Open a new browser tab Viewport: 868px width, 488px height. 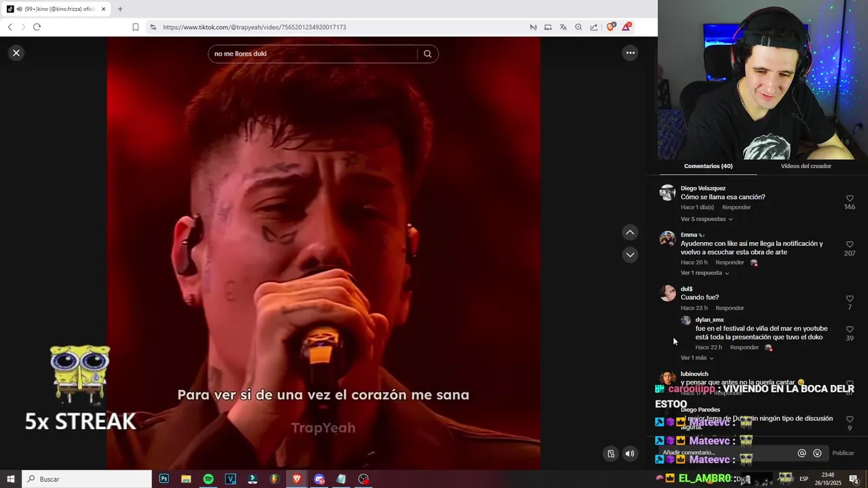pos(120,9)
